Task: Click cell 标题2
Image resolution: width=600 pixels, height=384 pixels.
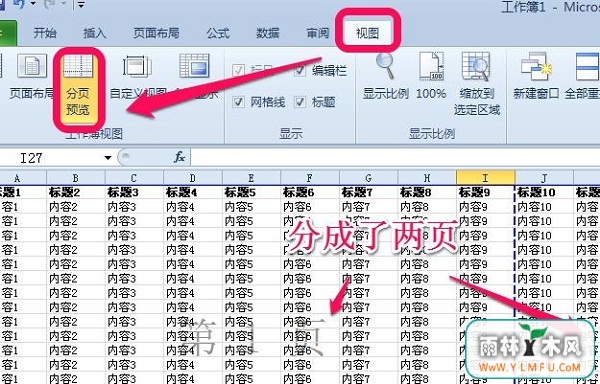Action: (76, 192)
